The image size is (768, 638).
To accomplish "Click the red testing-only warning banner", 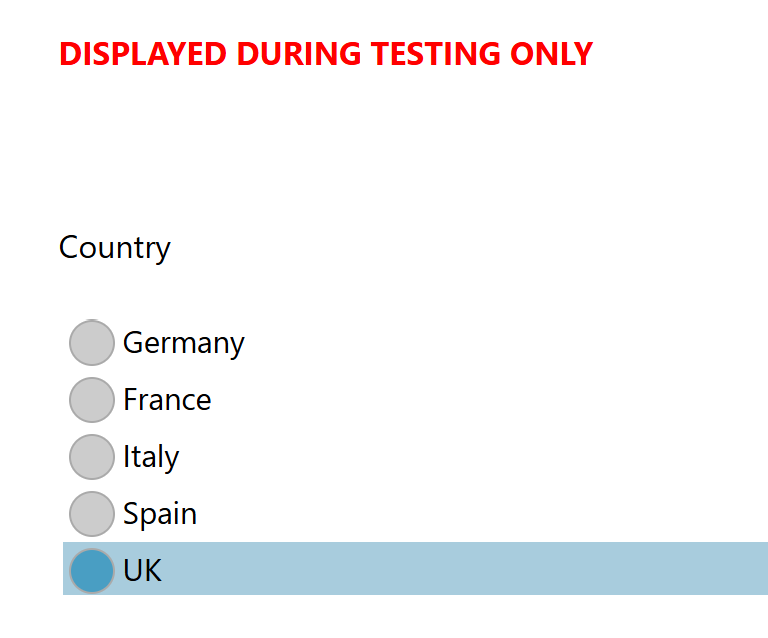I will (x=326, y=54).
